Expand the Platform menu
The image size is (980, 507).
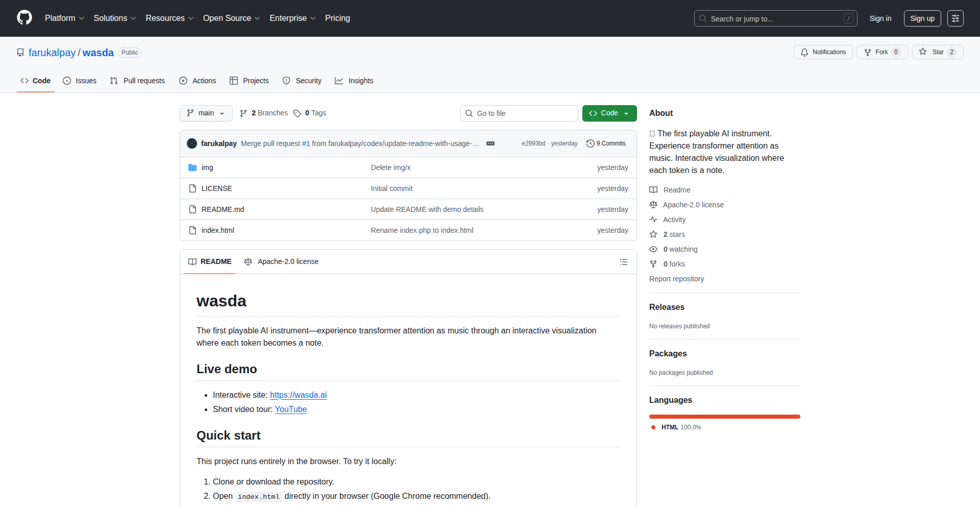click(x=64, y=18)
